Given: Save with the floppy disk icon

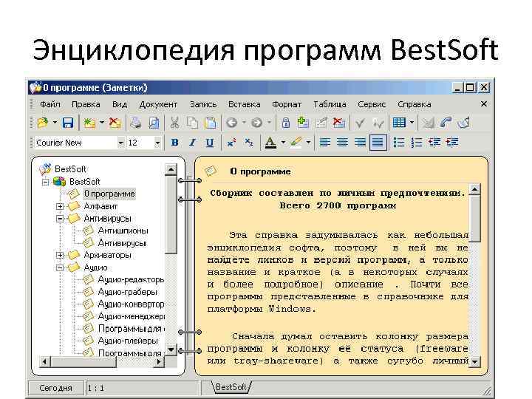Looking at the screenshot, I should [x=68, y=123].
